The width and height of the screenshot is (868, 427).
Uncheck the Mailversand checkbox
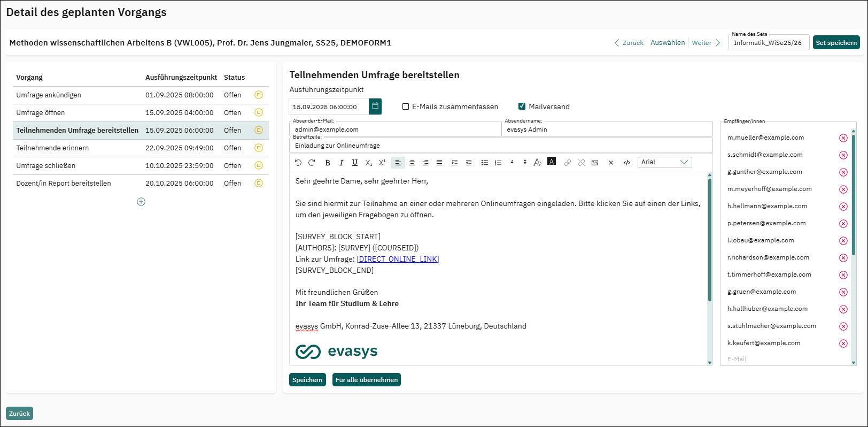tap(522, 106)
